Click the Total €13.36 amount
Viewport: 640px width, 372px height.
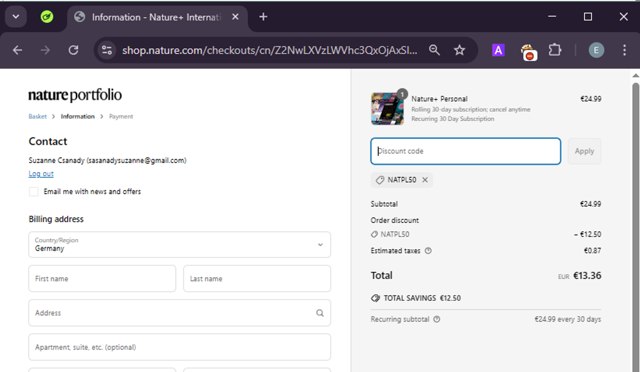(587, 276)
